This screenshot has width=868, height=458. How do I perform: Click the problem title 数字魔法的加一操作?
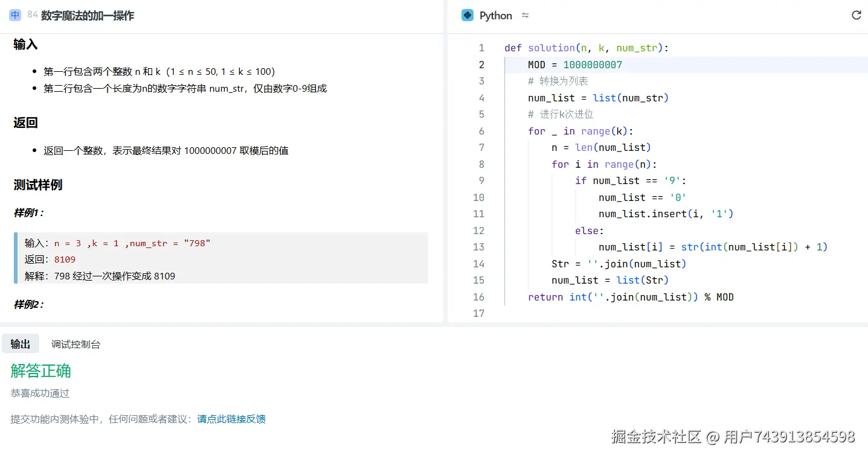(88, 16)
